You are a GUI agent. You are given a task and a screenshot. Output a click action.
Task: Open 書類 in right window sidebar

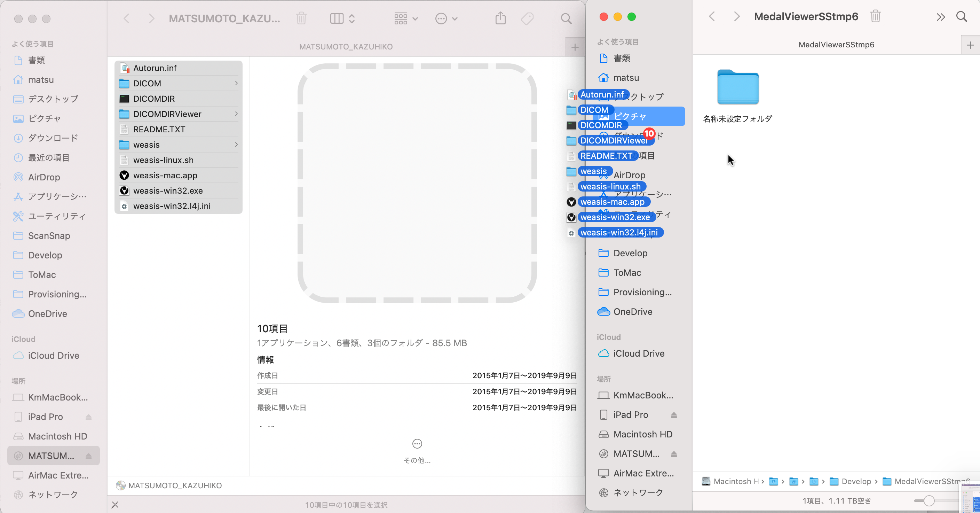639,58
